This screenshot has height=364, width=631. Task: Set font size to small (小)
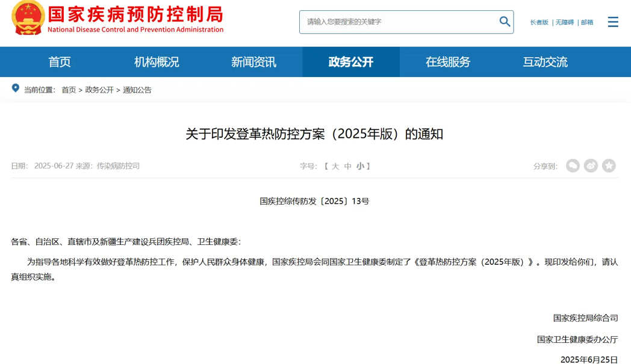tap(359, 167)
